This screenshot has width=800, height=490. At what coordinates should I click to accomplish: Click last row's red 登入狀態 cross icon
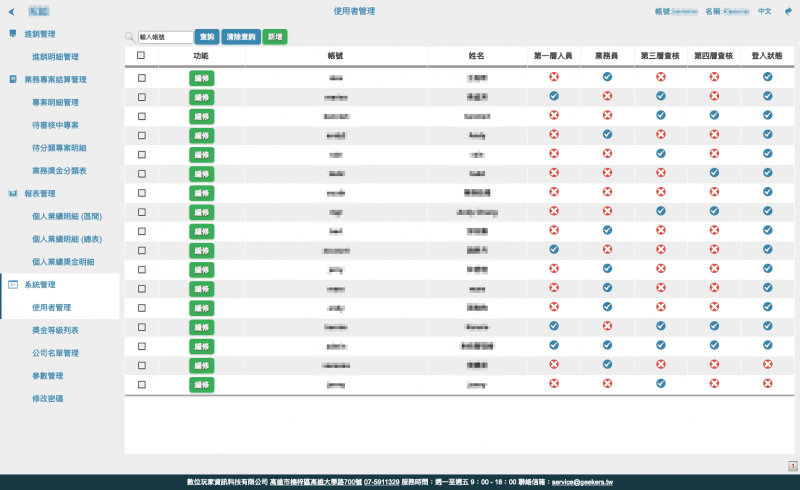[x=767, y=383]
